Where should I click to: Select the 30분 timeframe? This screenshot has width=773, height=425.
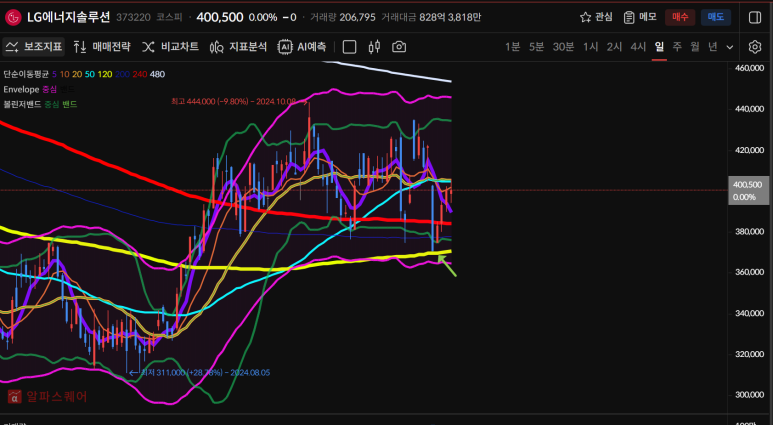click(563, 47)
